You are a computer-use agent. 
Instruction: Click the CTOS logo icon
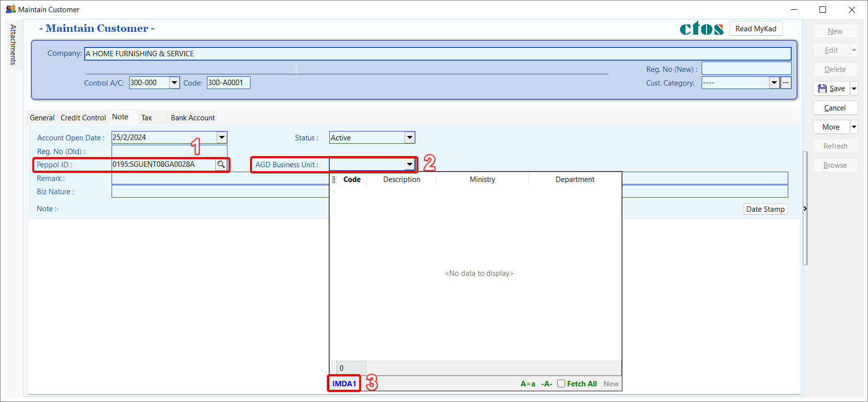[x=701, y=29]
